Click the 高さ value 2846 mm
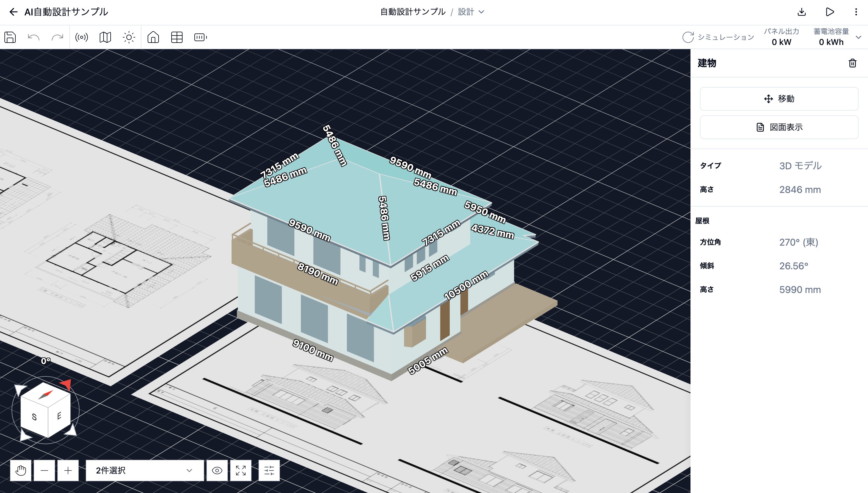Viewport: 868px width, 493px height. point(800,190)
